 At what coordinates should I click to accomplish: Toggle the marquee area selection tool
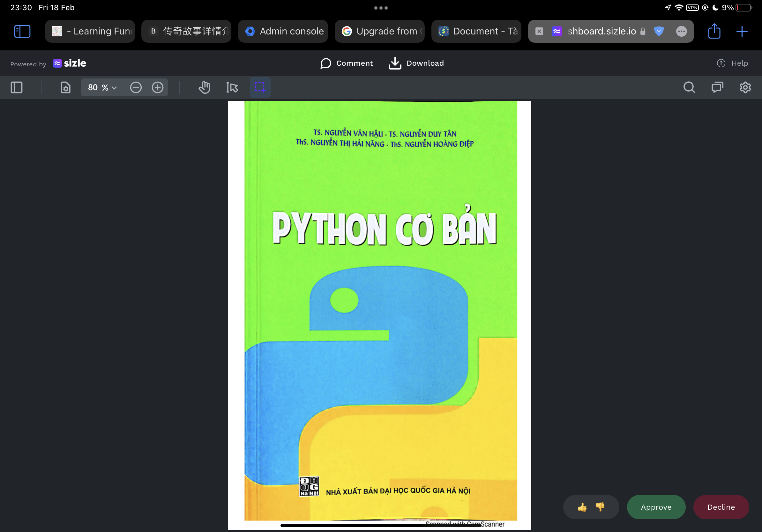coord(260,88)
